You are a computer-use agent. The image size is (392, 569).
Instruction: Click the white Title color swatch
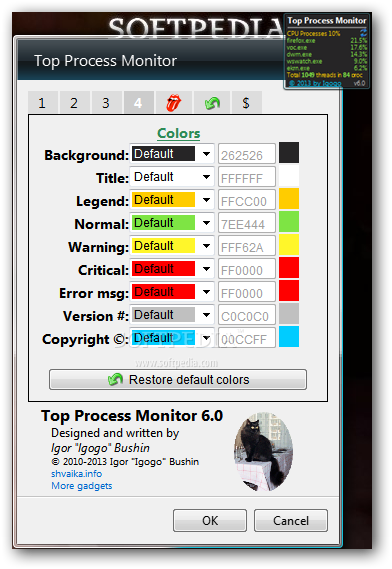click(x=289, y=176)
